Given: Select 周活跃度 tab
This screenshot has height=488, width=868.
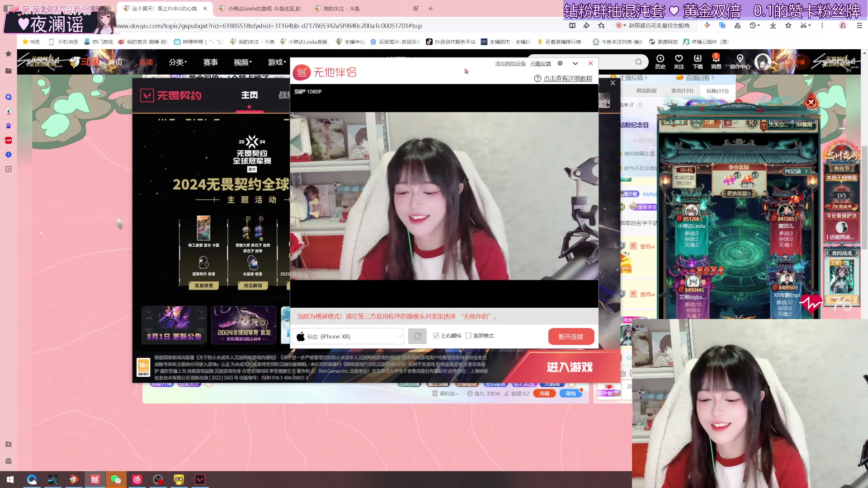Looking at the screenshot, I should tap(646, 91).
